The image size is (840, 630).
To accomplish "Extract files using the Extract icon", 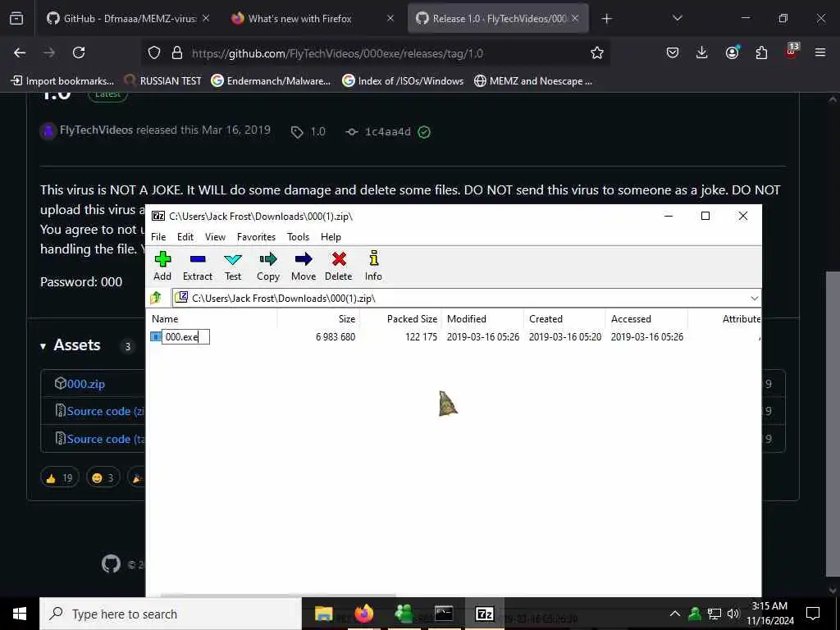I will coord(198,267).
